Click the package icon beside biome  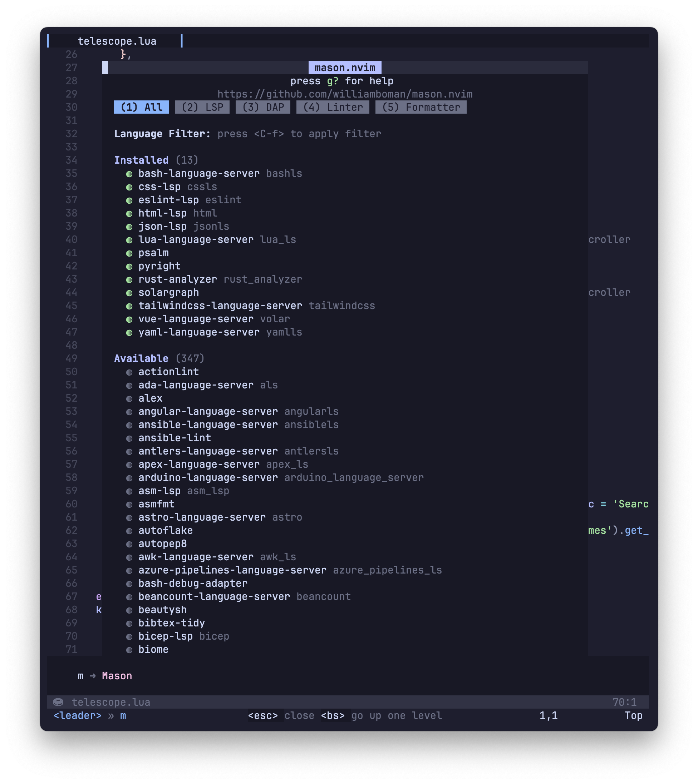tap(129, 650)
